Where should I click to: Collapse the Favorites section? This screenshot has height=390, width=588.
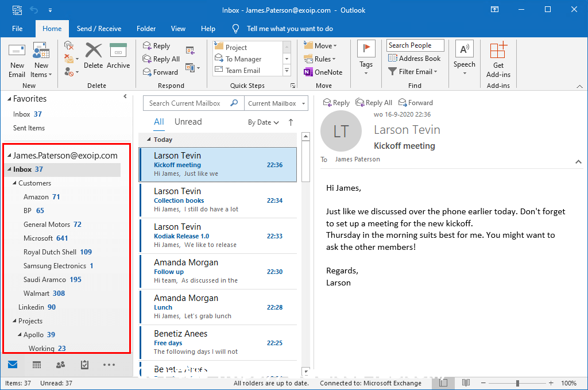[9, 99]
